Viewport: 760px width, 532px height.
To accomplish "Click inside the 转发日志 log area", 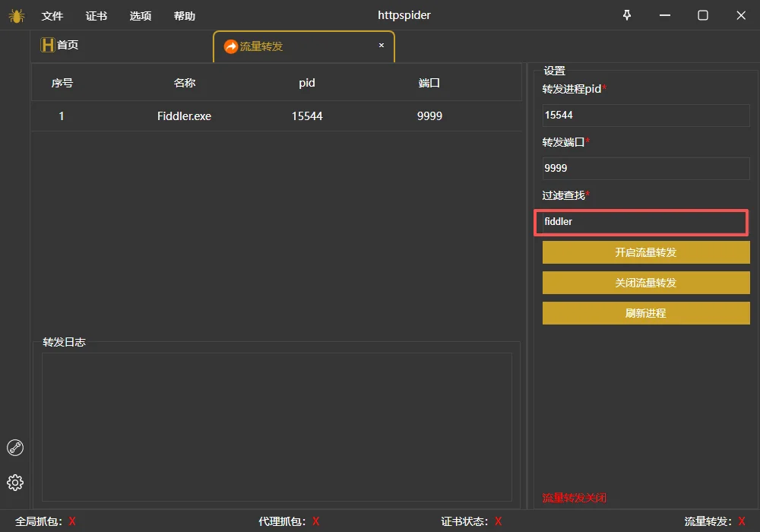I will [x=277, y=427].
